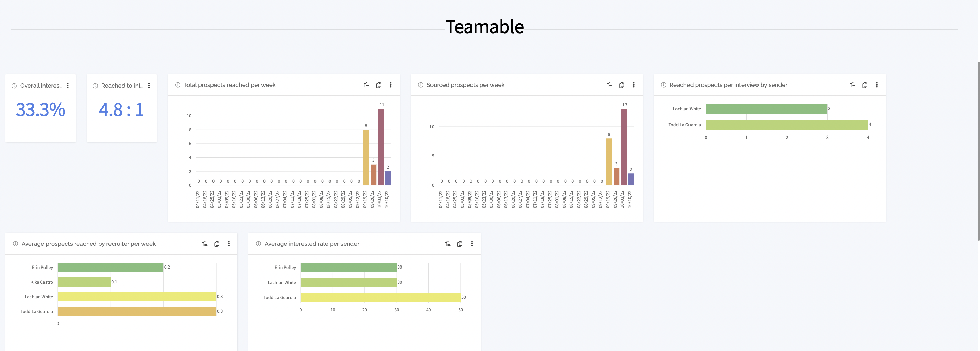Image resolution: width=980 pixels, height=351 pixels.
Task: Sort the Sourced prospects per week chart
Action: [609, 85]
